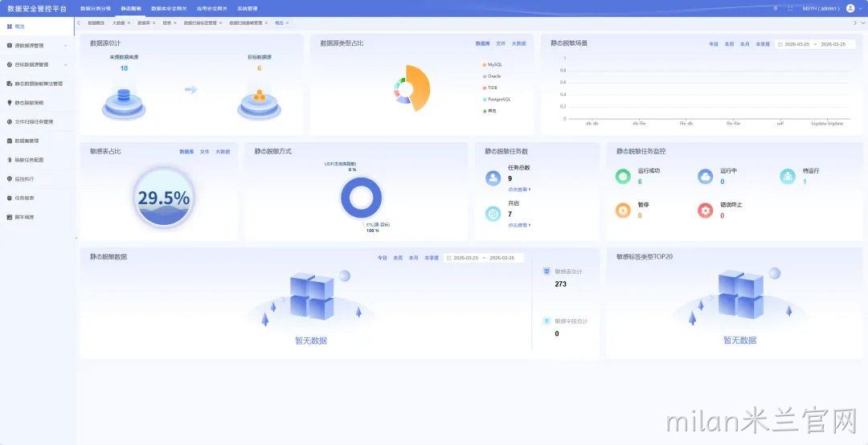Open the 系统管理 top navigation menu
Image resolution: width=868 pixels, height=445 pixels.
pos(248,8)
